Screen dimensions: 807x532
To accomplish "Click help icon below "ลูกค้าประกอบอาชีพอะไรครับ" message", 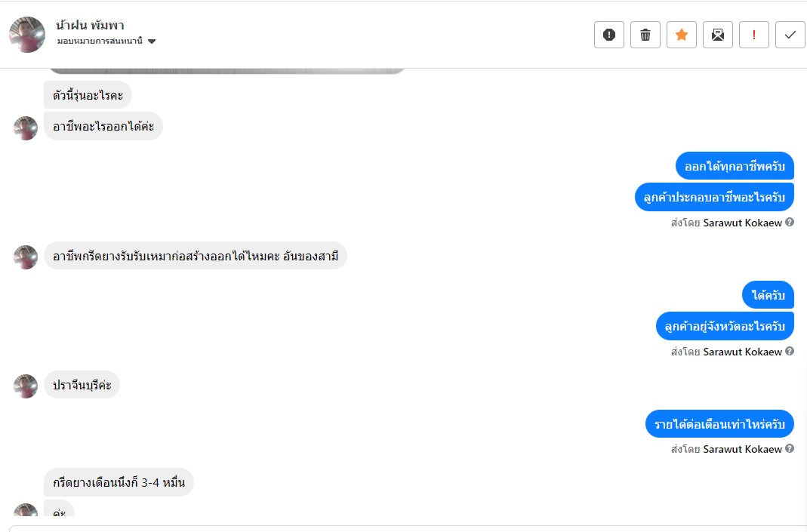I will 790,223.
